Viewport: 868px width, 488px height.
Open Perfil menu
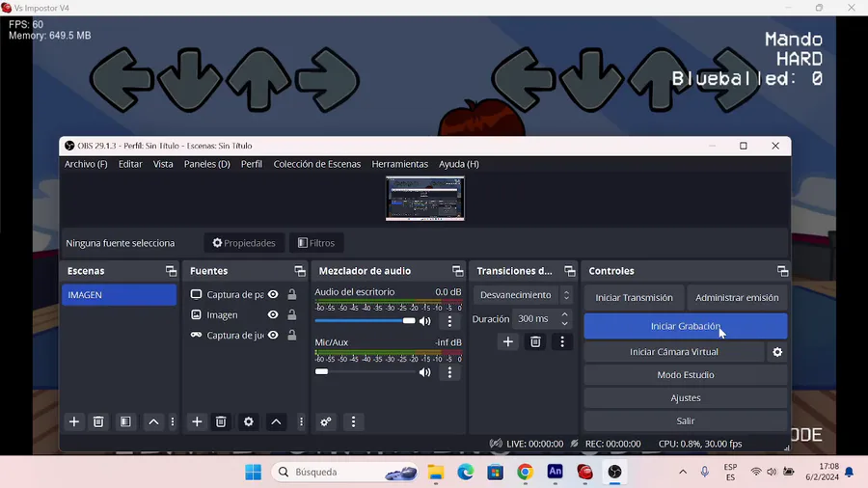click(x=252, y=164)
